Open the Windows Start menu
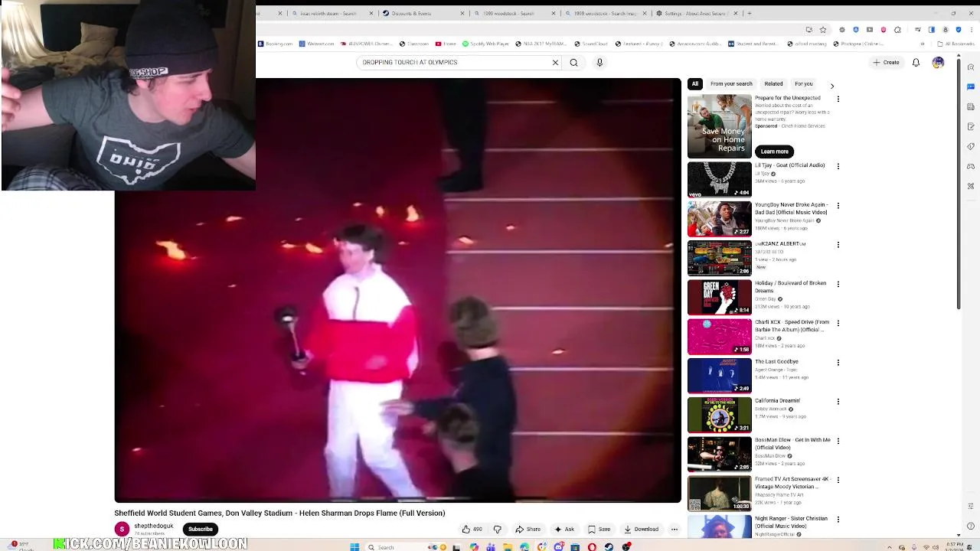This screenshot has width=980, height=551. pyautogui.click(x=354, y=546)
